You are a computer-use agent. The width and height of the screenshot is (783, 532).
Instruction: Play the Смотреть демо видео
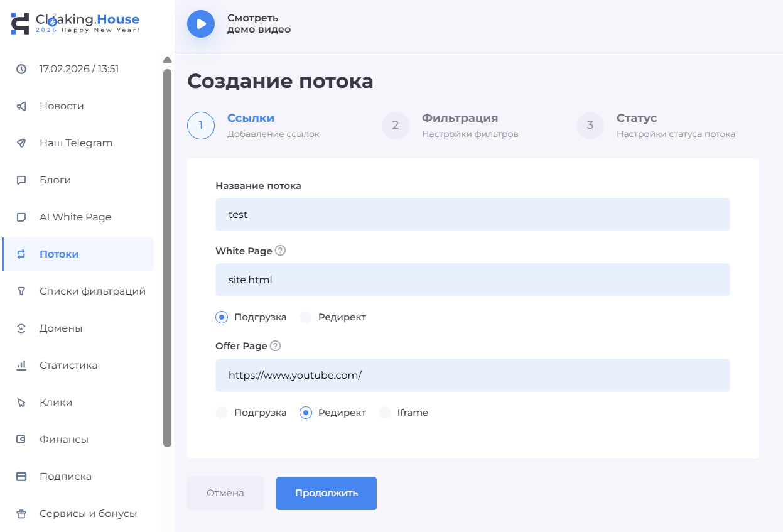pyautogui.click(x=200, y=24)
